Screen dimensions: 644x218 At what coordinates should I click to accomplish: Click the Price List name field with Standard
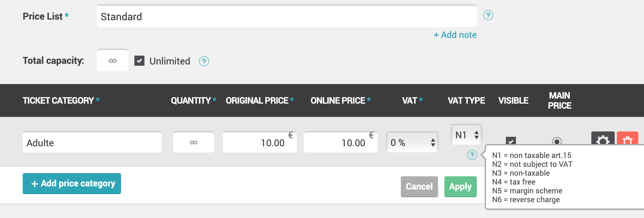[287, 16]
